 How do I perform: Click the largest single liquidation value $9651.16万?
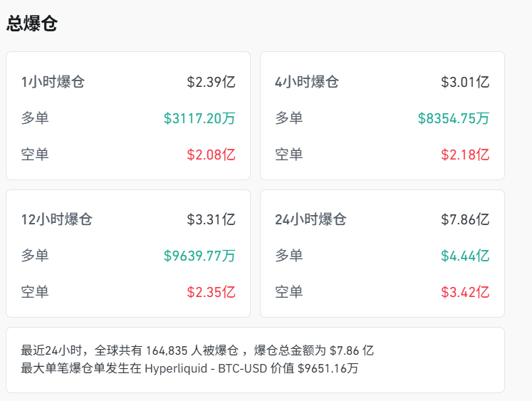328,368
